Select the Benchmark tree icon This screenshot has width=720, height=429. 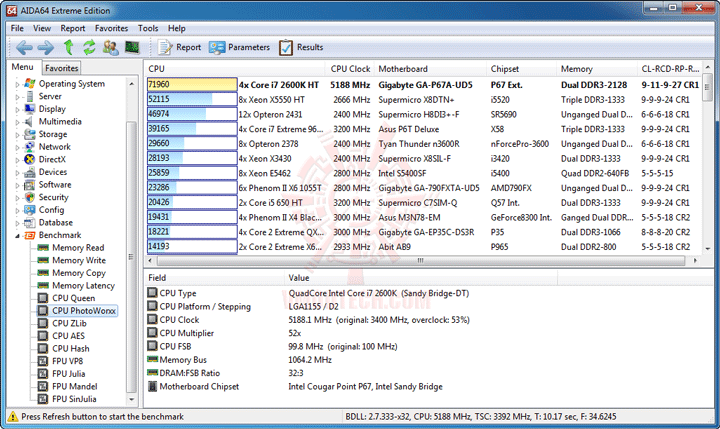(30, 235)
